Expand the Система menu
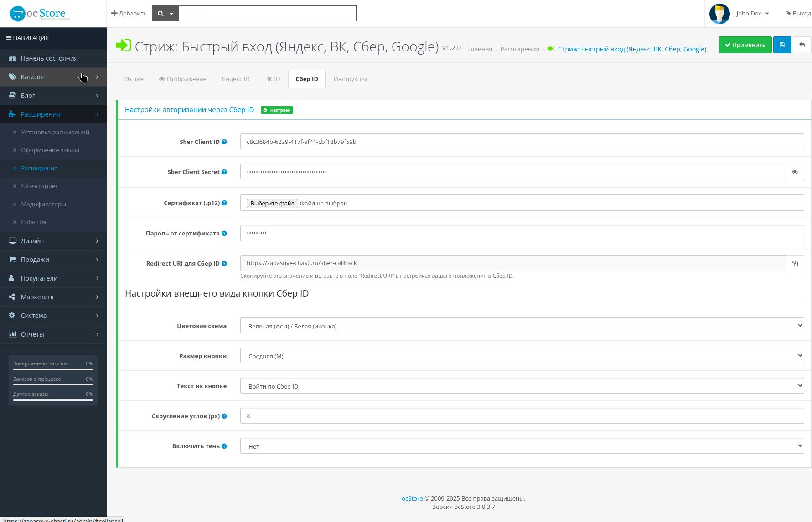Image resolution: width=812 pixels, height=522 pixels. 53,316
